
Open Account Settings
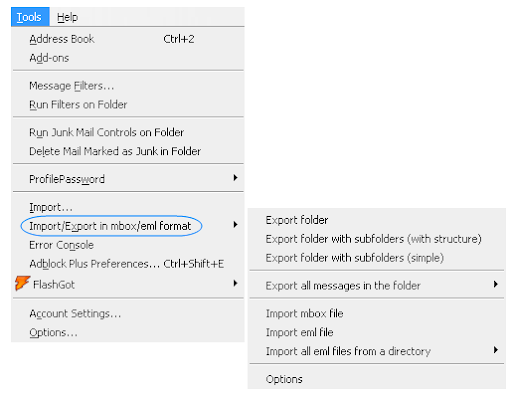click(128, 314)
